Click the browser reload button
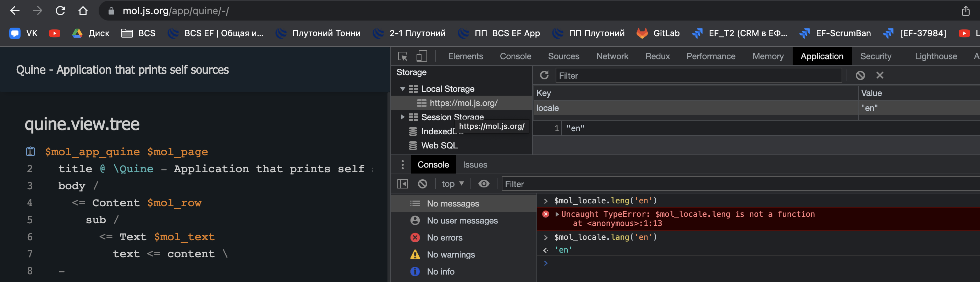 coord(60,11)
